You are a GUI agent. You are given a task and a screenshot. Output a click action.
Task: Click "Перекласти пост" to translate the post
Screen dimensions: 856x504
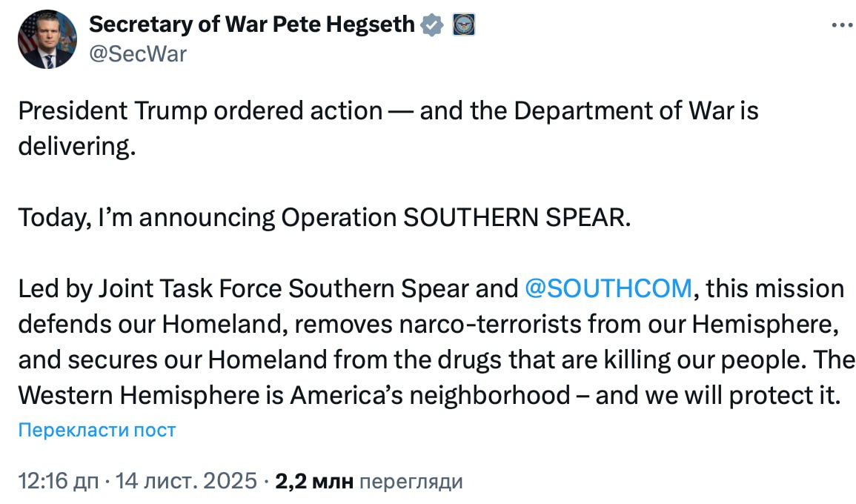point(97,430)
